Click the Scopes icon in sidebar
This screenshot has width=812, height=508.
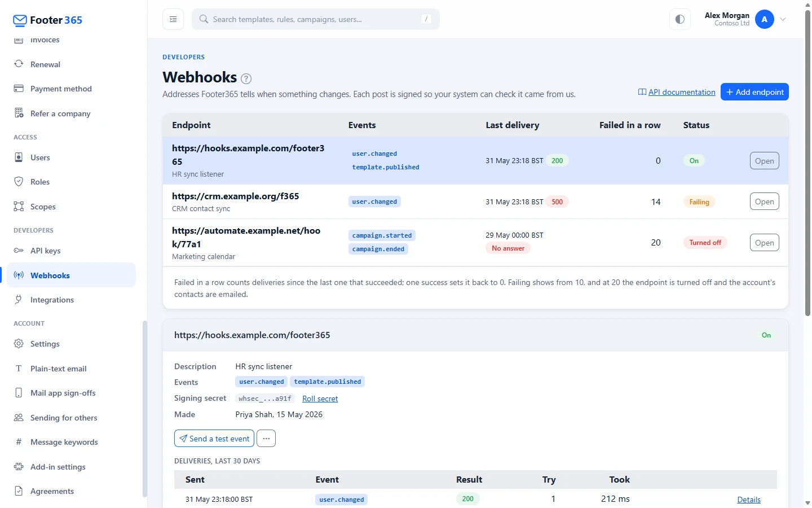coord(19,206)
